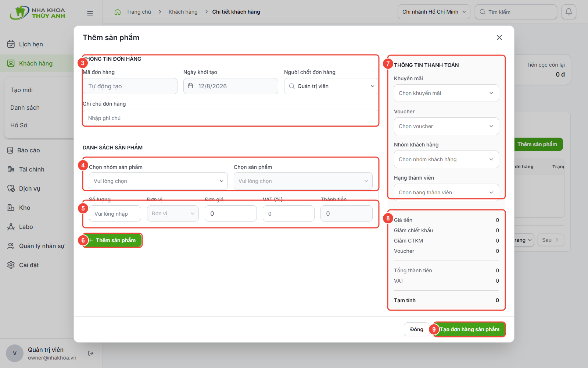Screen dimensions: 588x368
Task: Click the green Thêm sản phẩm button in dialog
Action: coord(112,240)
